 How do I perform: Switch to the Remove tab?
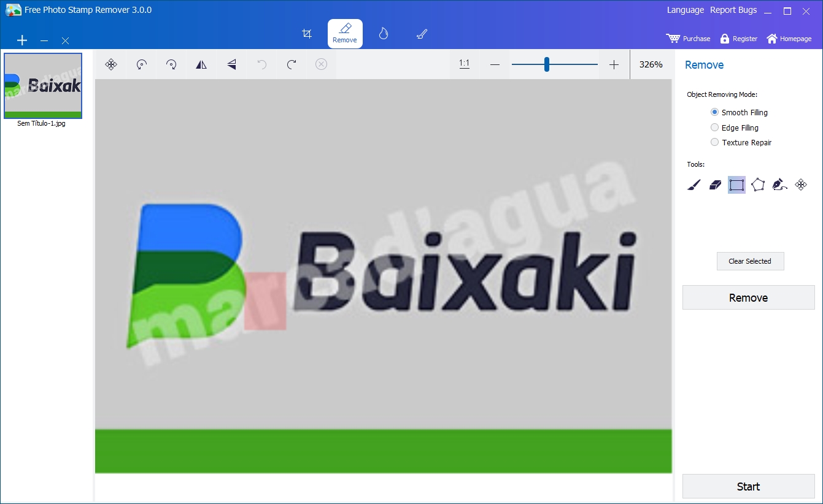point(345,34)
